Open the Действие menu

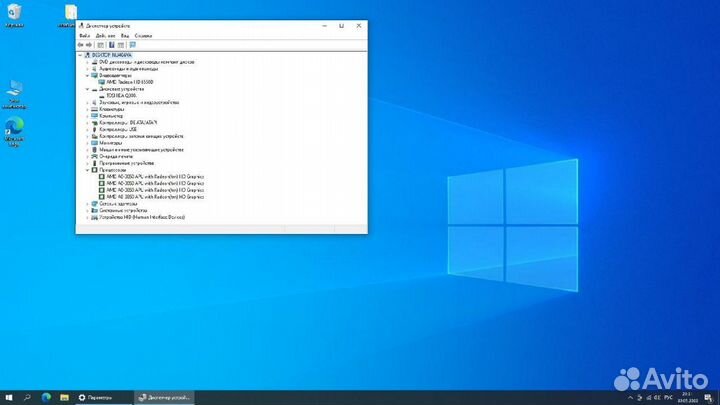(105, 35)
